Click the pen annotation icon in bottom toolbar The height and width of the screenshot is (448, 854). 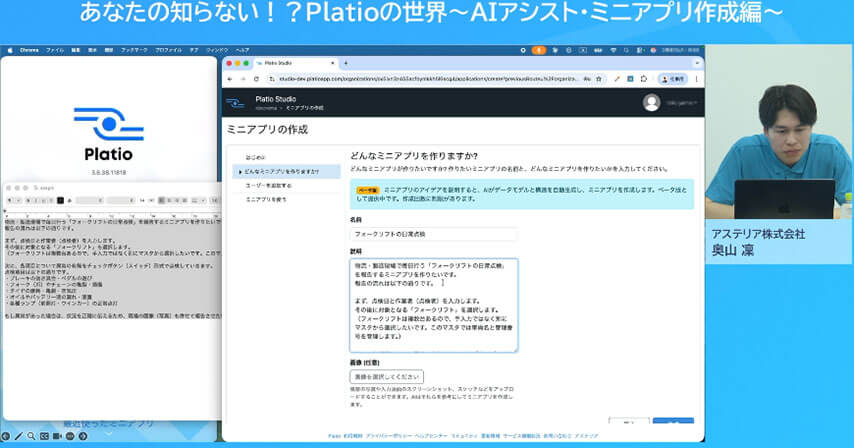point(18,437)
